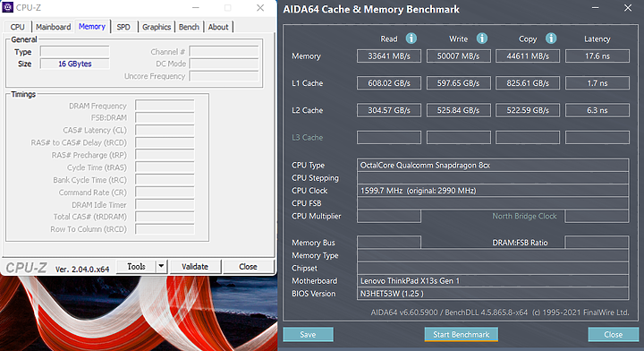644x351 pixels.
Task: Click the empty memory Type field in CPU-Z
Action: pos(75,52)
